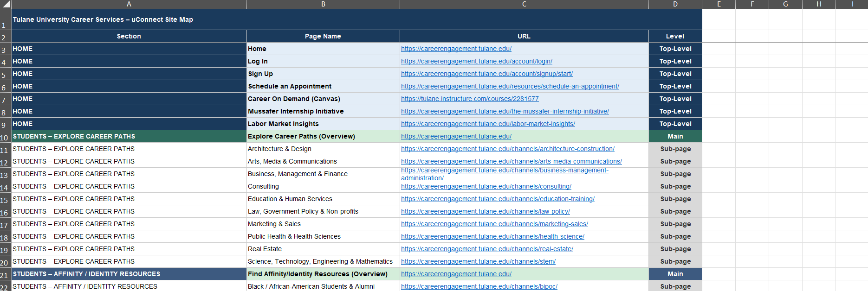Click the 'Section' header cell

tap(129, 36)
